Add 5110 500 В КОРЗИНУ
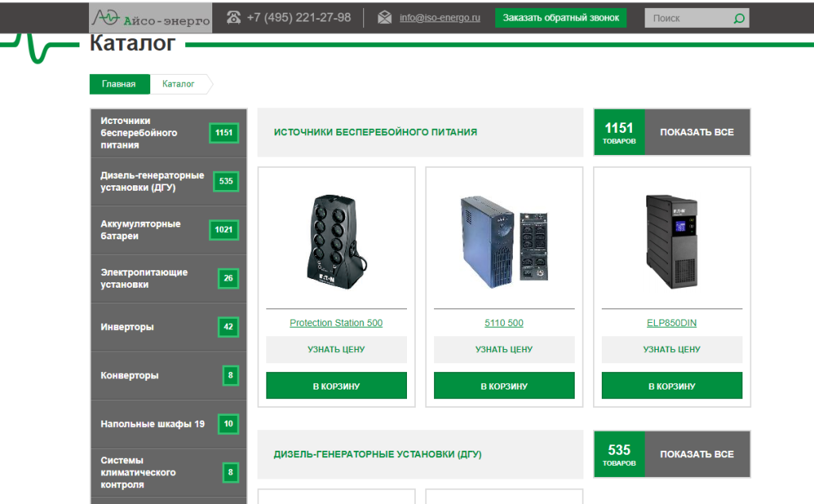Image resolution: width=814 pixels, height=504 pixels. 504,386
